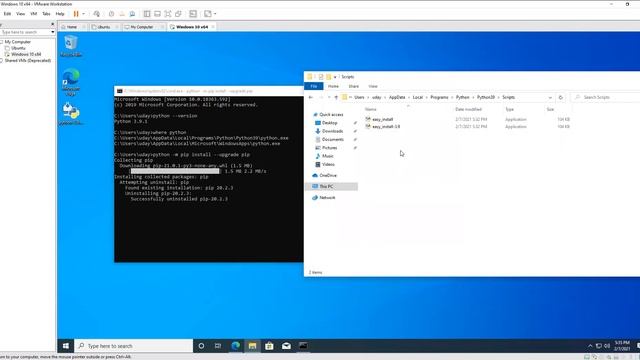Select the Recycle Bin desktop icon
The height and width of the screenshot is (360, 640).
tap(71, 46)
